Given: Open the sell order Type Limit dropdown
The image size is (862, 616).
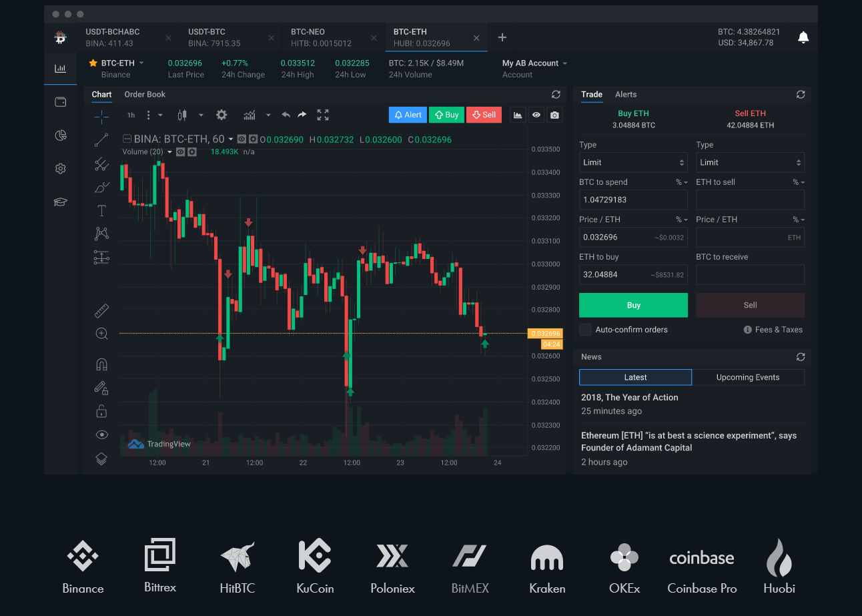Looking at the screenshot, I should click(750, 162).
